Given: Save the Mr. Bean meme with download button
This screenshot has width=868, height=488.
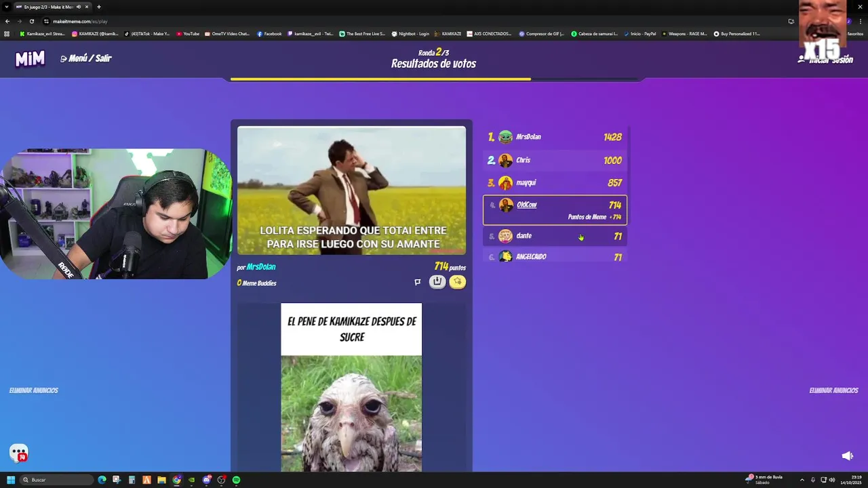Looking at the screenshot, I should 437,282.
